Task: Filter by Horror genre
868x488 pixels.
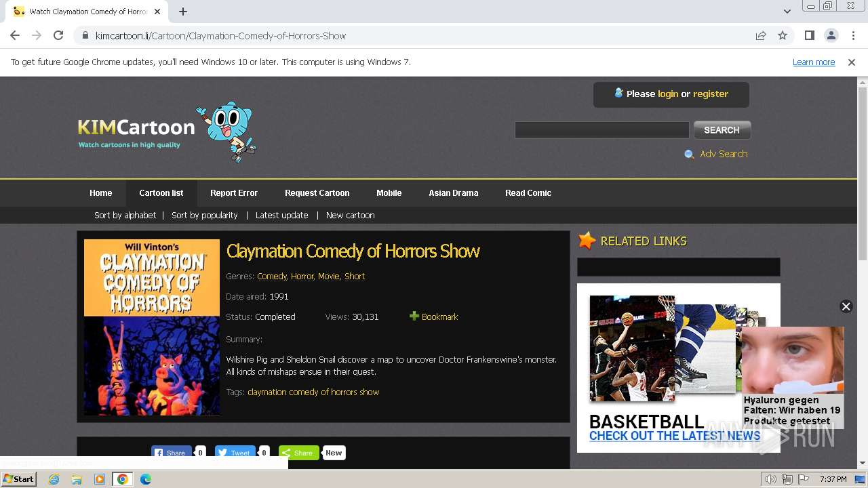Action: (x=302, y=276)
